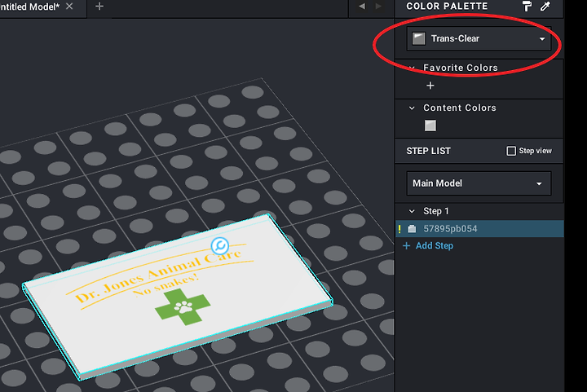Viewport: 587px width, 392px height.
Task: Click the warning icon beside 57895pb054
Action: [x=399, y=228]
